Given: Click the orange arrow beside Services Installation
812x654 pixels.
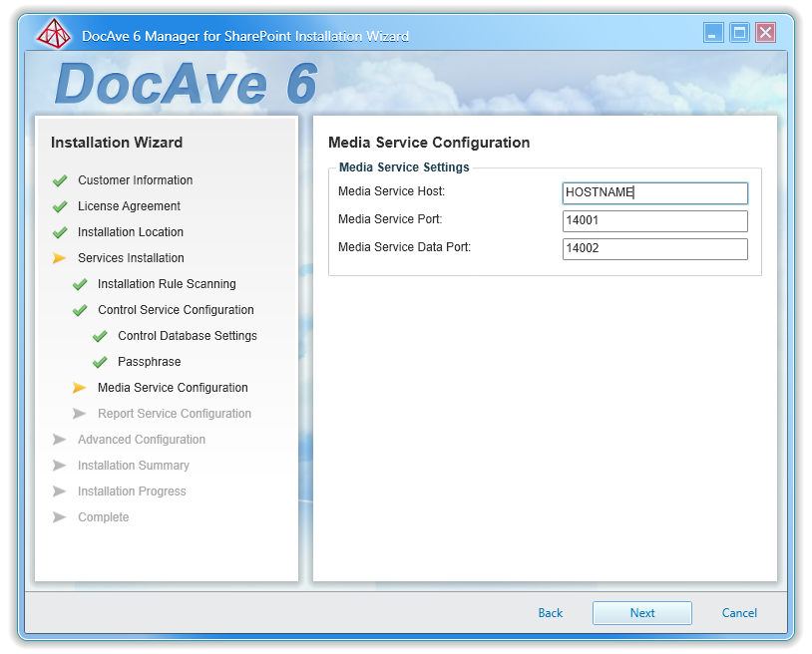Looking at the screenshot, I should (60, 257).
